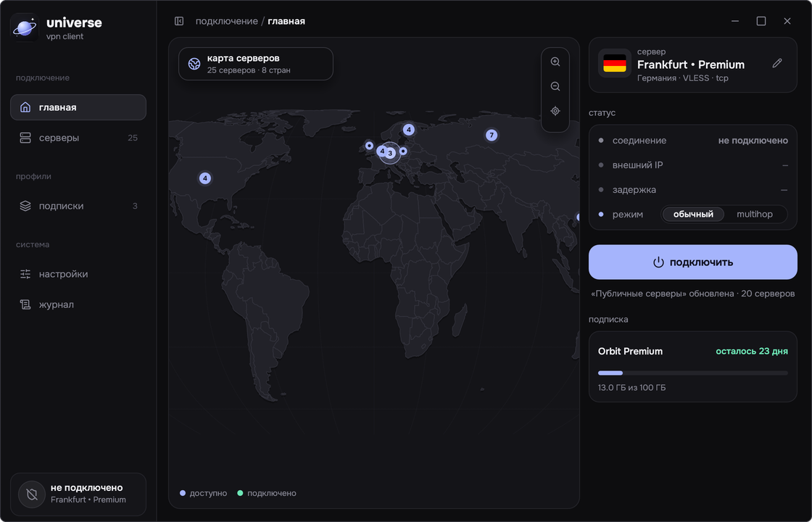Collapse the sidebar with the panel icon

179,21
